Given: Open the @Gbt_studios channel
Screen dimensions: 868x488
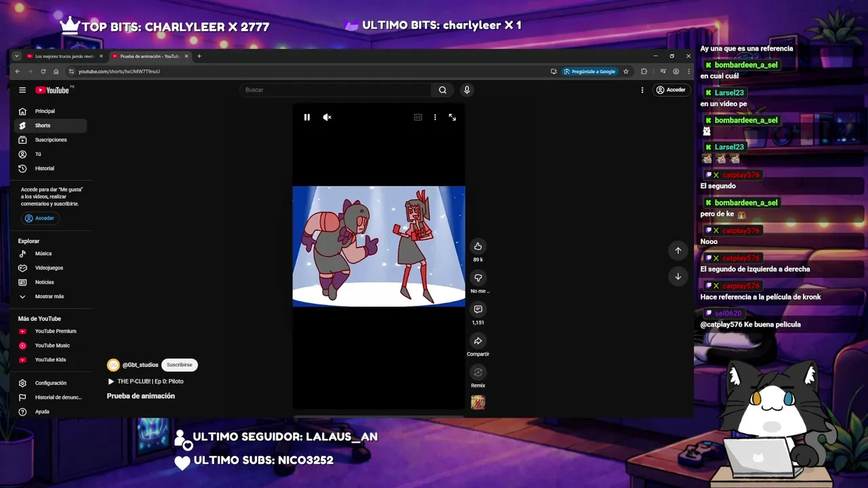Looking at the screenshot, I should [140, 365].
